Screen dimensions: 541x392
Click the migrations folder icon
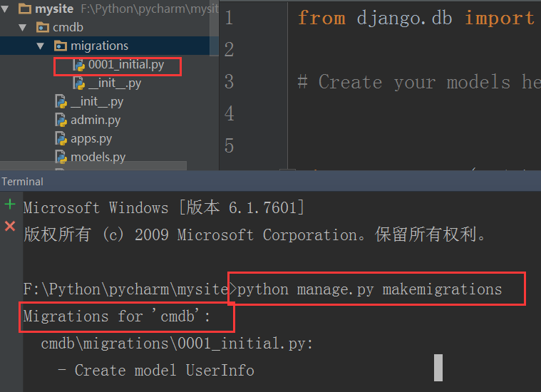(x=61, y=46)
